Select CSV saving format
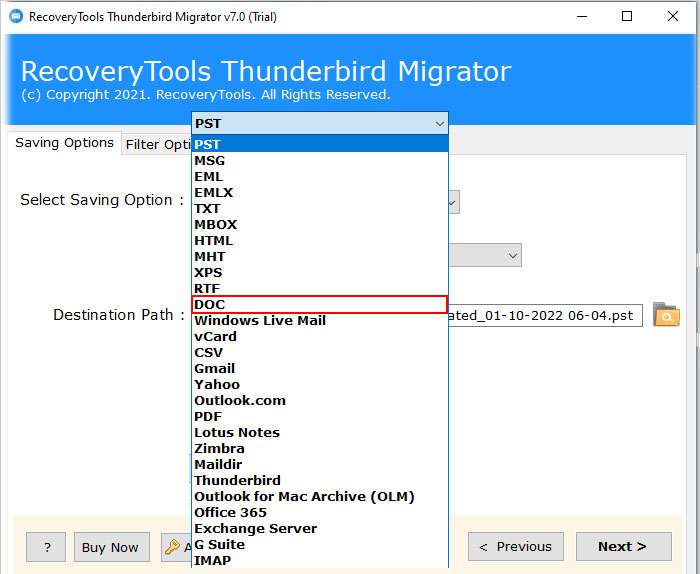 click(x=320, y=353)
